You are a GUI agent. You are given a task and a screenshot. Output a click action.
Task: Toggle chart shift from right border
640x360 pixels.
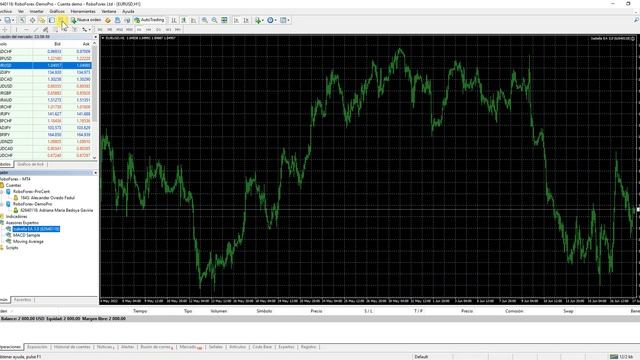click(x=246, y=20)
